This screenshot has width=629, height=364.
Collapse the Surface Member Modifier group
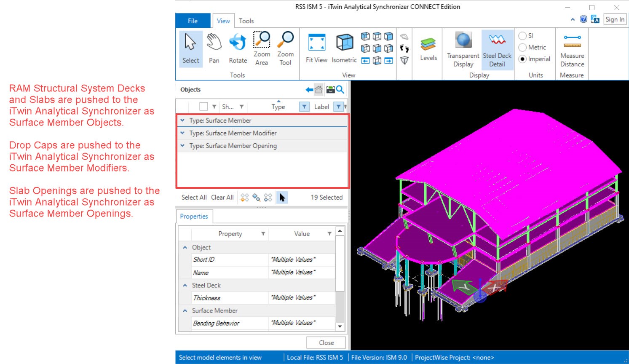coord(182,133)
